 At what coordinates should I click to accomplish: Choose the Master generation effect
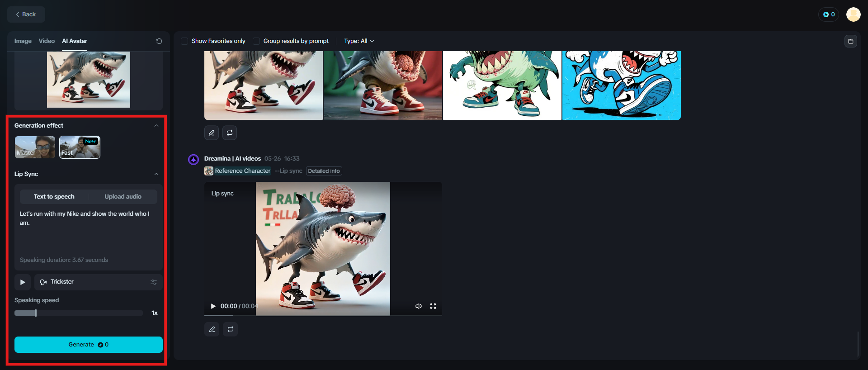[35, 147]
